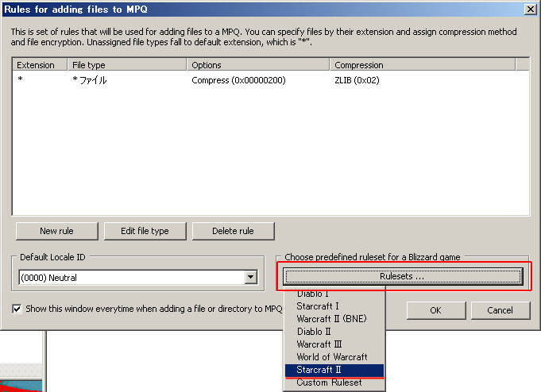Choose Warcraft II (BNE) ruleset
This screenshot has height=392, width=541.
(334, 319)
